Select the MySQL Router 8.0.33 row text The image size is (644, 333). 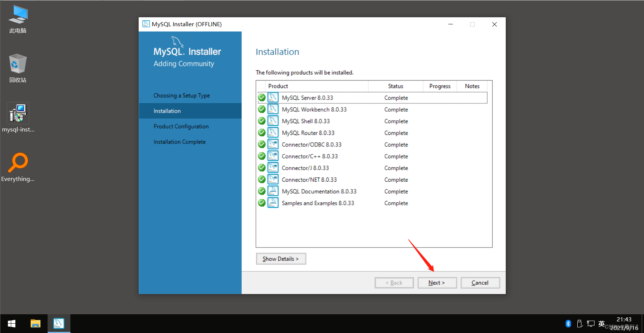(x=308, y=133)
